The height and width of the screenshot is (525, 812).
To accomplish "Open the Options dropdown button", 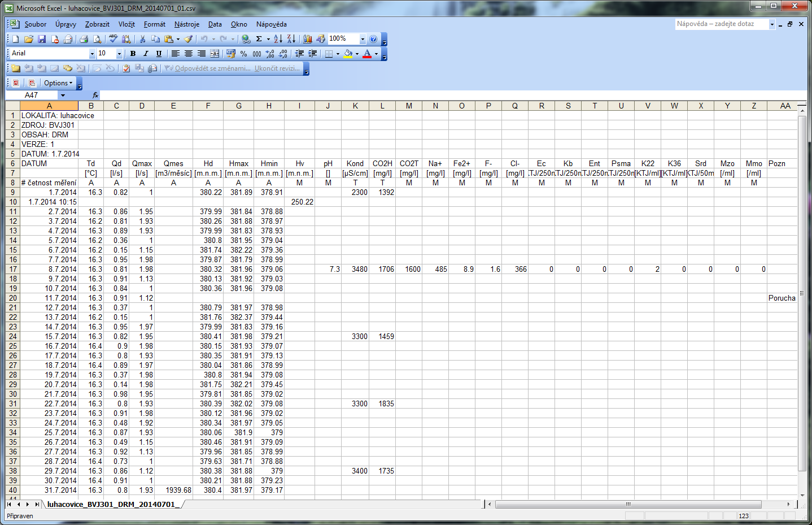I will tap(58, 83).
